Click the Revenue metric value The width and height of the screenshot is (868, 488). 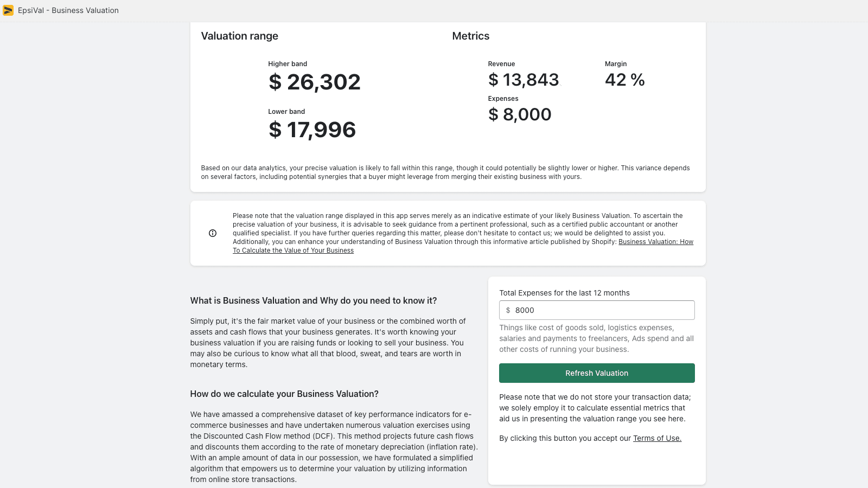[524, 80]
